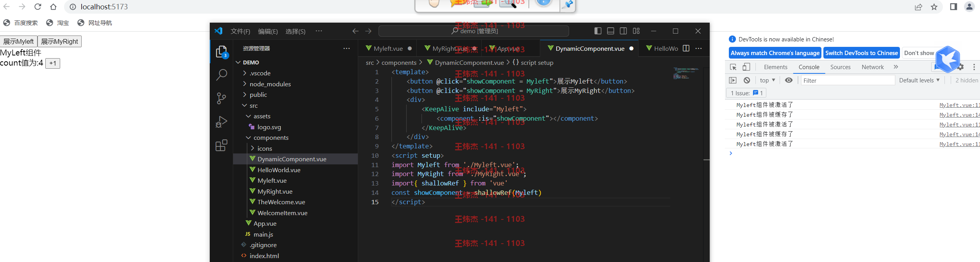Open DevTools kebab menu

point(974,67)
